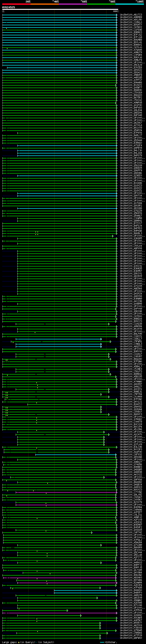Click the white query sequence ruler bar
Image resolution: width=146 pixels, height=644 pixels.
point(60,10)
